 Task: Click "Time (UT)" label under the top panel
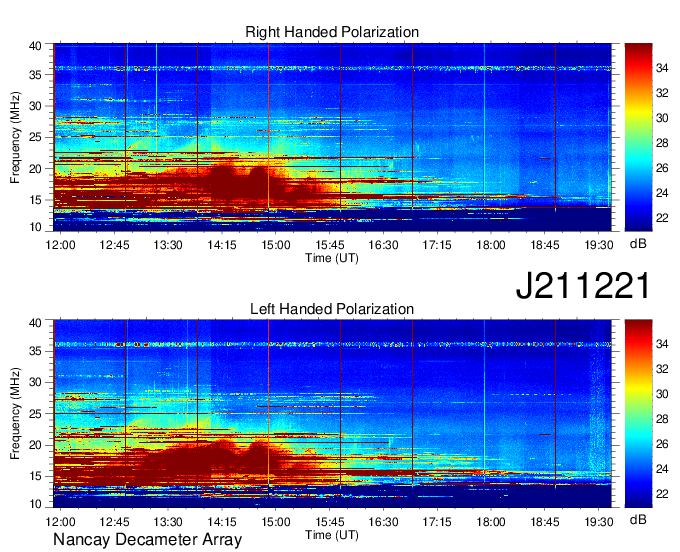(332, 258)
